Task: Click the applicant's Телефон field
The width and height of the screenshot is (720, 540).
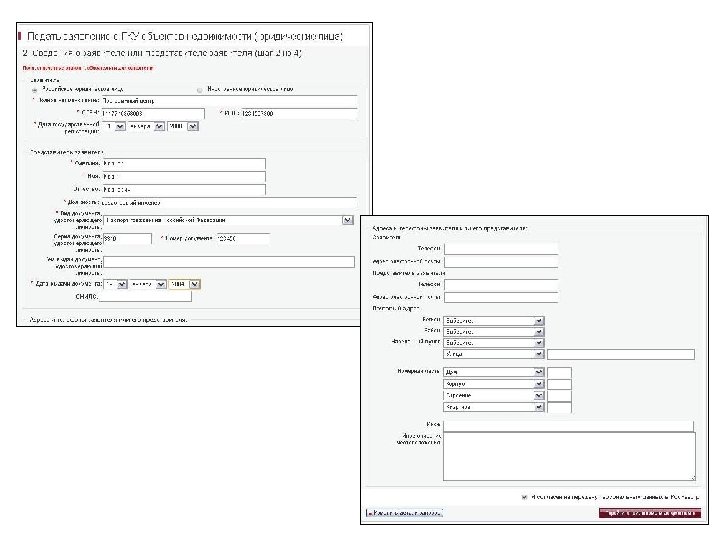Action: [501, 249]
